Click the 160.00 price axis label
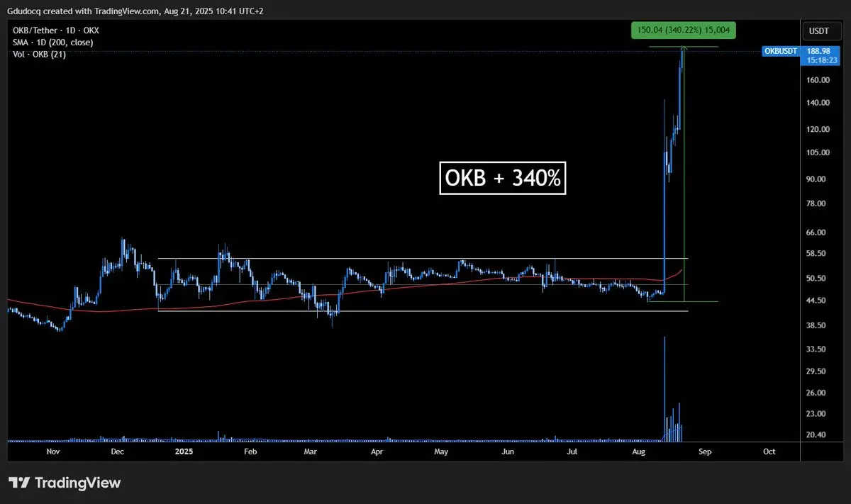Image resolution: width=851 pixels, height=504 pixels. point(818,80)
